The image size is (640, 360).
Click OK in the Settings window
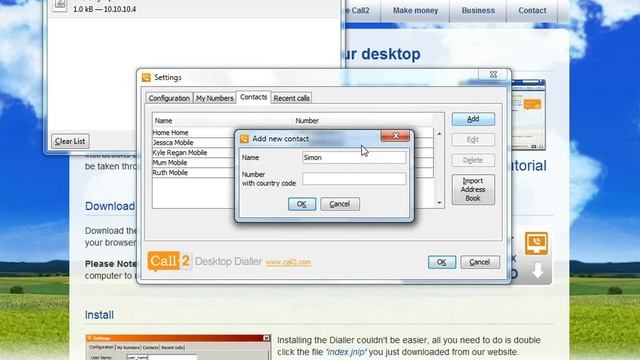coord(442,262)
